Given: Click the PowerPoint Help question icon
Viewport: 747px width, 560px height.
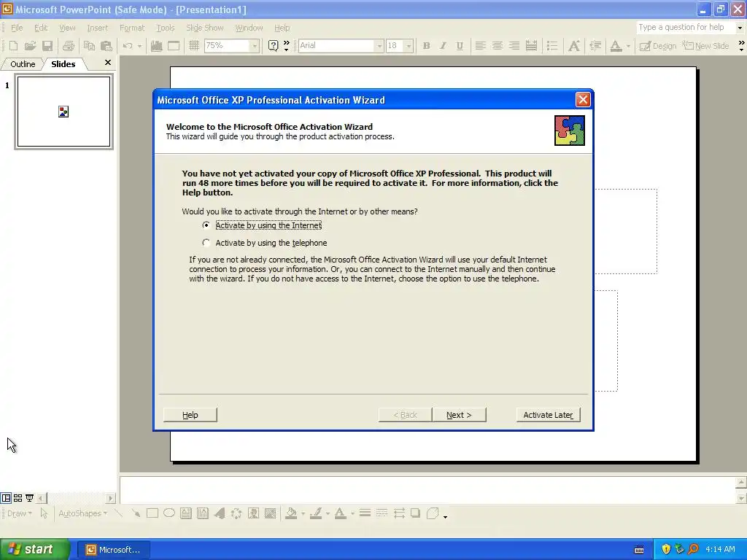Looking at the screenshot, I should 273,46.
